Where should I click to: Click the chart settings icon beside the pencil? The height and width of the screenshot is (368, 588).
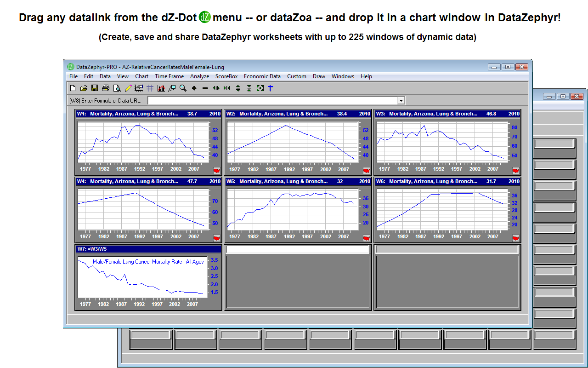click(139, 88)
